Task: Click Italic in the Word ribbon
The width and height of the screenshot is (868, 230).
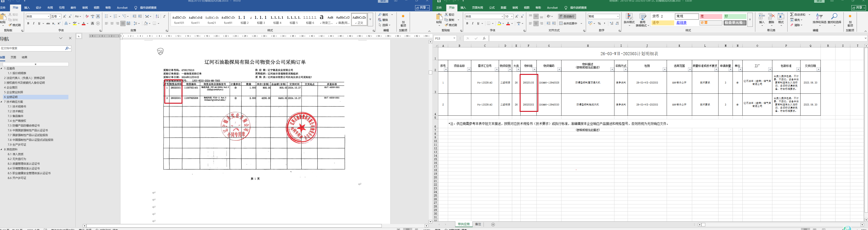Action: (34, 24)
